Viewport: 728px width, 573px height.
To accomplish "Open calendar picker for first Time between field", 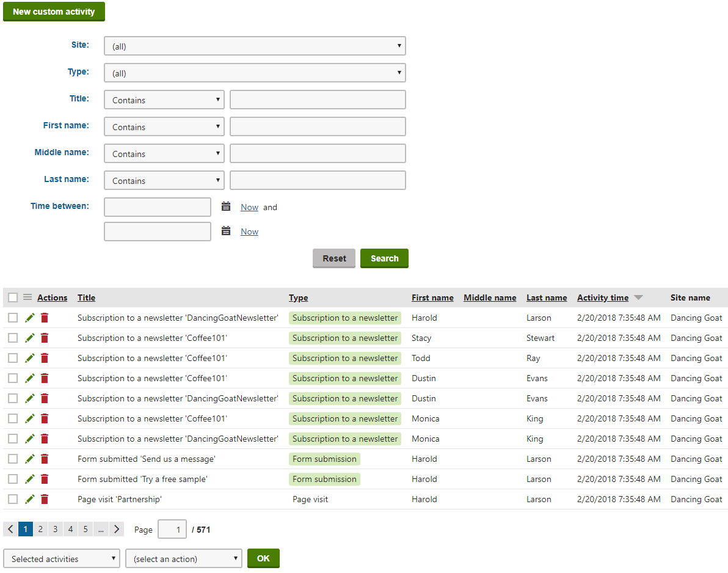I will [x=226, y=207].
